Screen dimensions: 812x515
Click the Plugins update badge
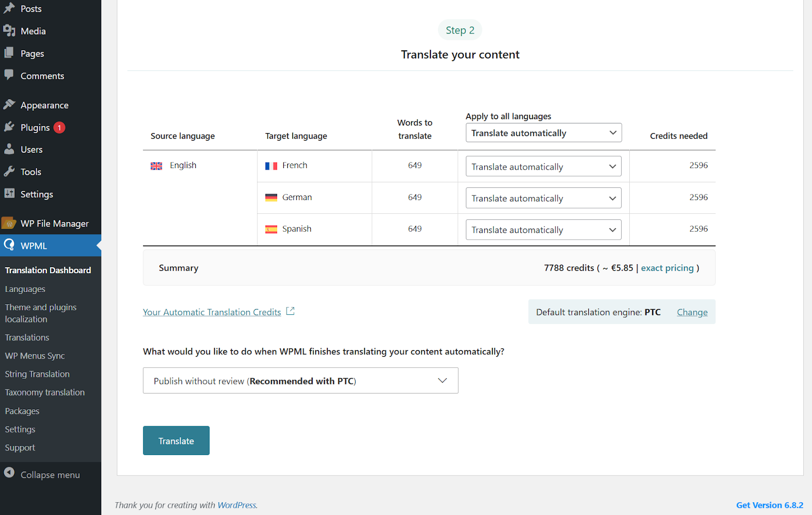[59, 127]
